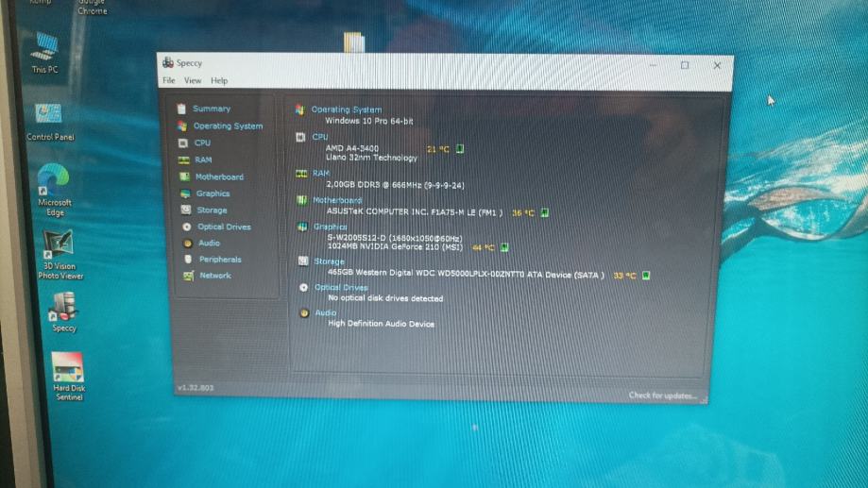
Task: Click the text 'AMD A4-3400'
Action: pos(352,148)
